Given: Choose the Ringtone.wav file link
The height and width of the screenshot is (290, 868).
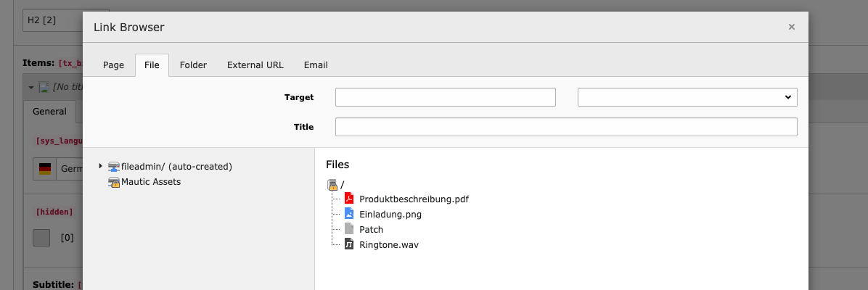Looking at the screenshot, I should [x=388, y=244].
